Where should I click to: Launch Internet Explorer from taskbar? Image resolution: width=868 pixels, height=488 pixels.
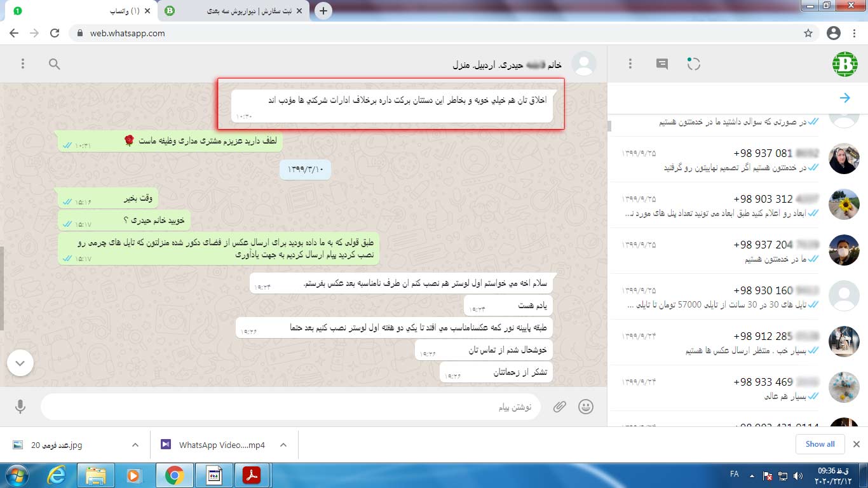57,475
